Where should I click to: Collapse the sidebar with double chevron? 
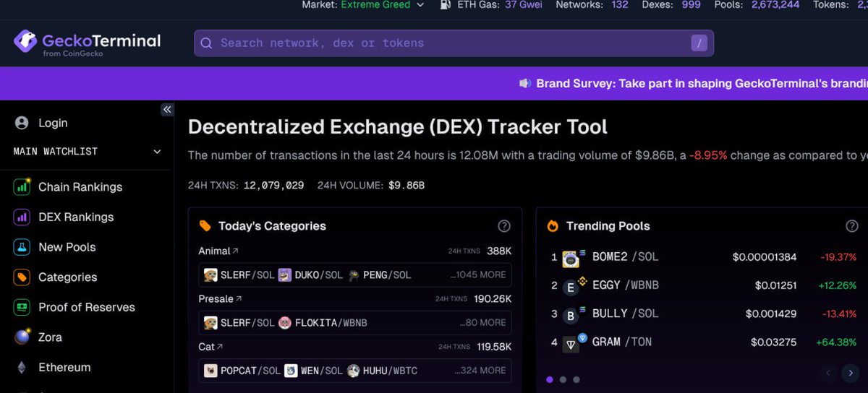pyautogui.click(x=167, y=110)
